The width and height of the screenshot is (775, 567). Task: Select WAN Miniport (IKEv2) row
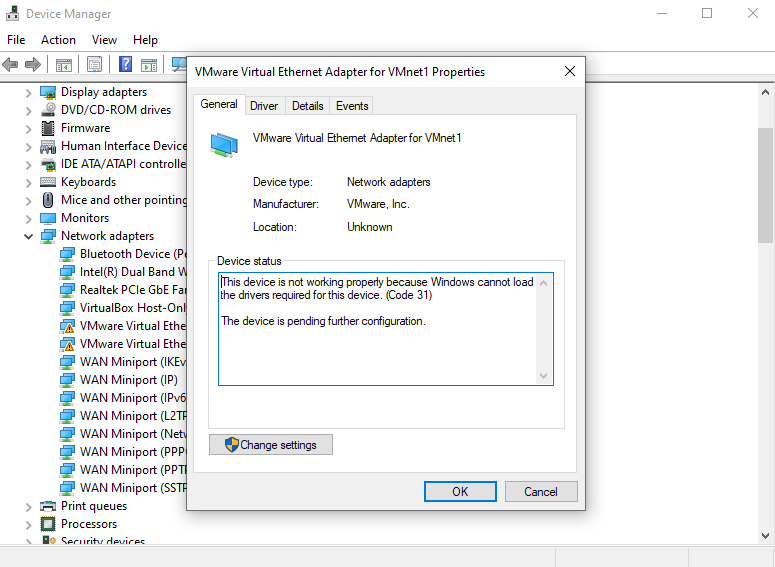coord(123,362)
